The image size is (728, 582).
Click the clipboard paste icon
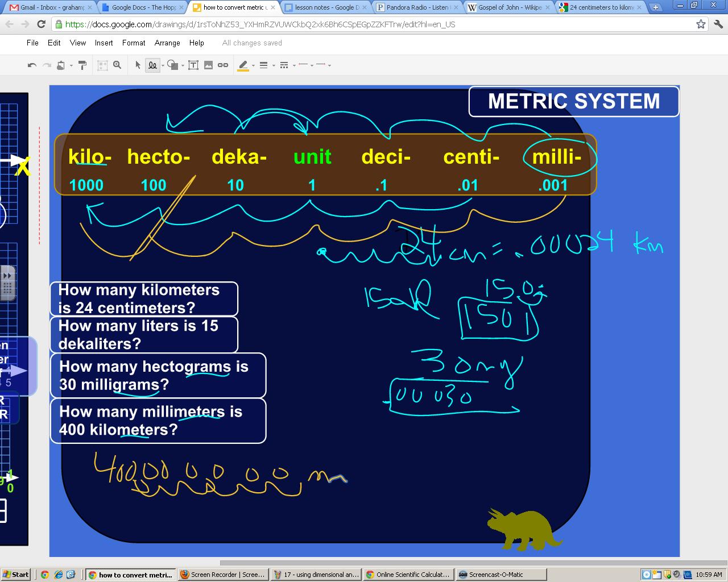(x=61, y=65)
